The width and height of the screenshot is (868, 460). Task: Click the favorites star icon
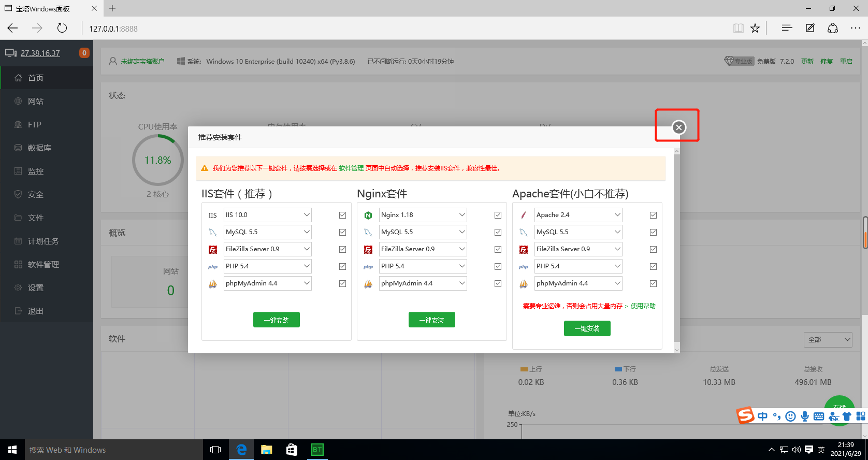coord(755,28)
